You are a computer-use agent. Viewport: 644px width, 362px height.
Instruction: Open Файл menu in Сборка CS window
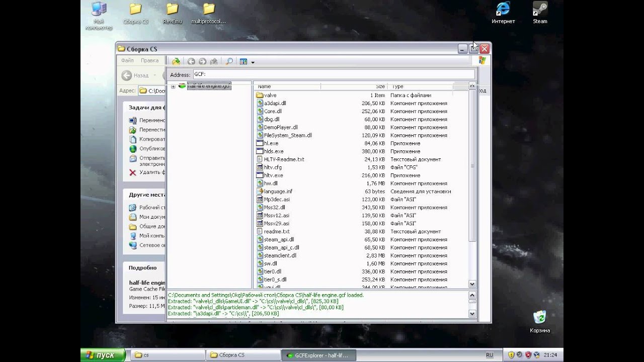coord(127,60)
